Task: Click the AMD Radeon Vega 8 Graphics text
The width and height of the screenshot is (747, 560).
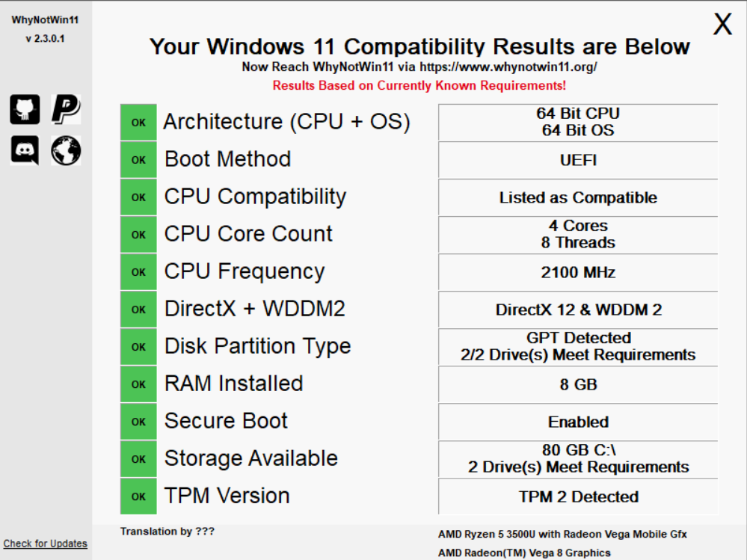Action: click(524, 553)
